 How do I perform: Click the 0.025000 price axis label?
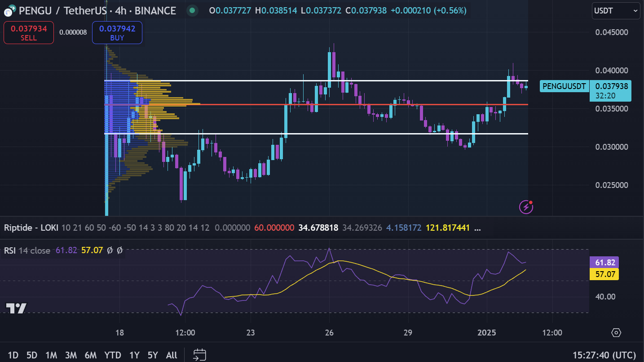611,185
